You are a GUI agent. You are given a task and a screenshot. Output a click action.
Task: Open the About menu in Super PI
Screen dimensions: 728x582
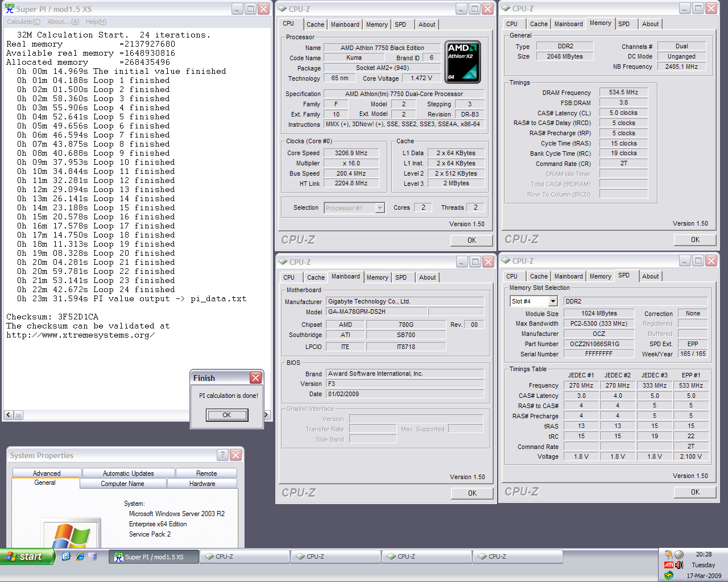tap(63, 22)
